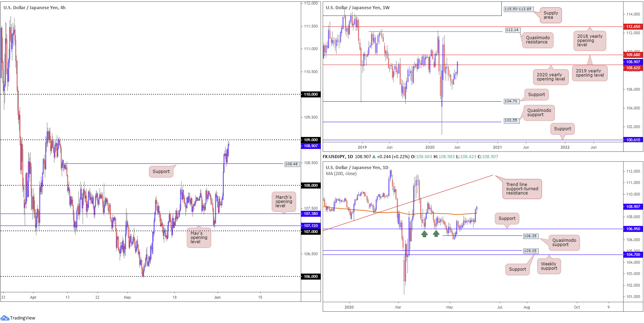The height and width of the screenshot is (323, 644).
Task: Select daily chart 'Quasimodo support' callout
Action: pos(564,243)
